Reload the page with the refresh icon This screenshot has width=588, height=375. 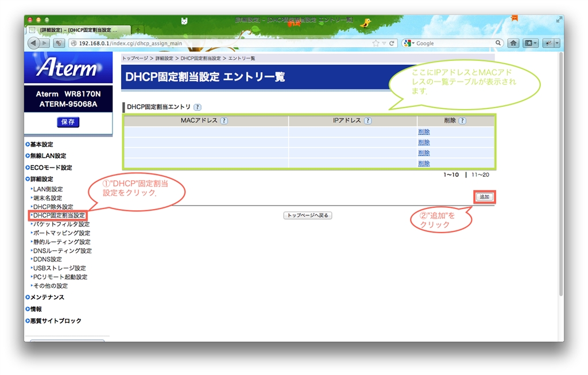(x=392, y=43)
